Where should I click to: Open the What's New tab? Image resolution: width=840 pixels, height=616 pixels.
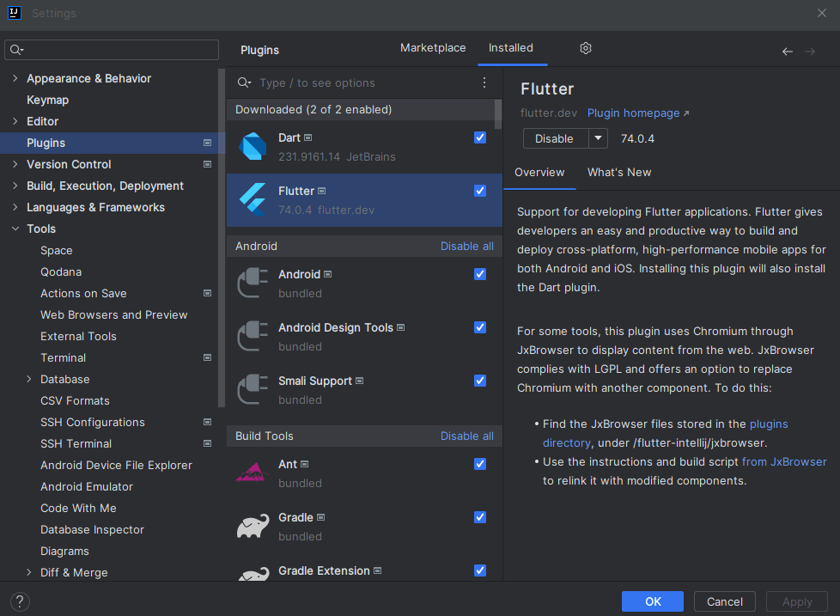[x=619, y=172]
